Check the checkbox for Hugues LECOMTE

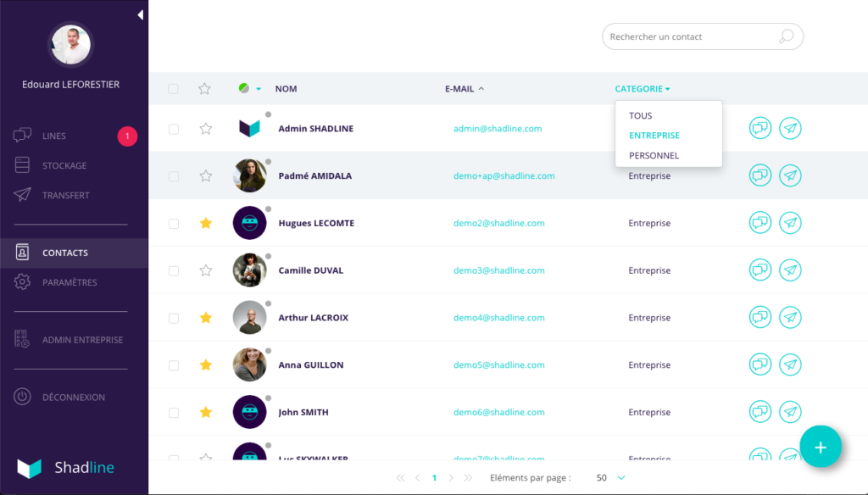174,223
